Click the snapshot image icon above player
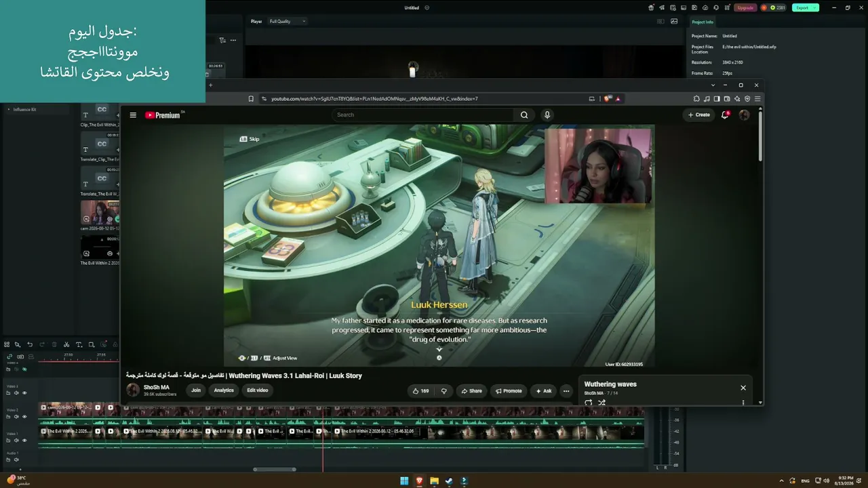This screenshot has width=868, height=488. pyautogui.click(x=674, y=21)
